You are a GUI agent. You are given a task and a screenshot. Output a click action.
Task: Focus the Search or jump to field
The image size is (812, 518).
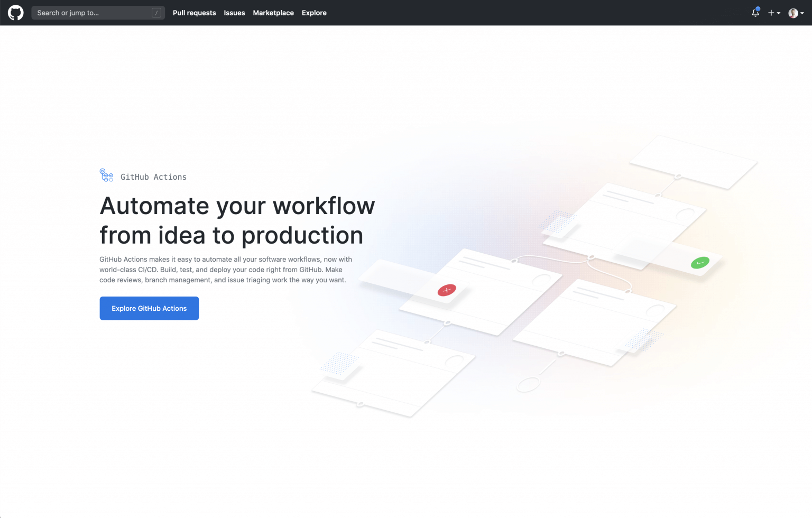pyautogui.click(x=98, y=13)
